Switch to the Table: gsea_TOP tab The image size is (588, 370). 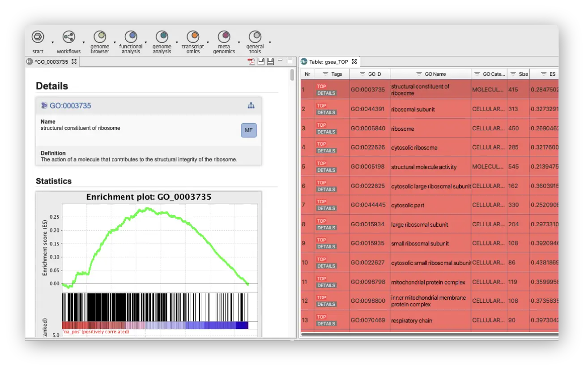click(x=328, y=62)
